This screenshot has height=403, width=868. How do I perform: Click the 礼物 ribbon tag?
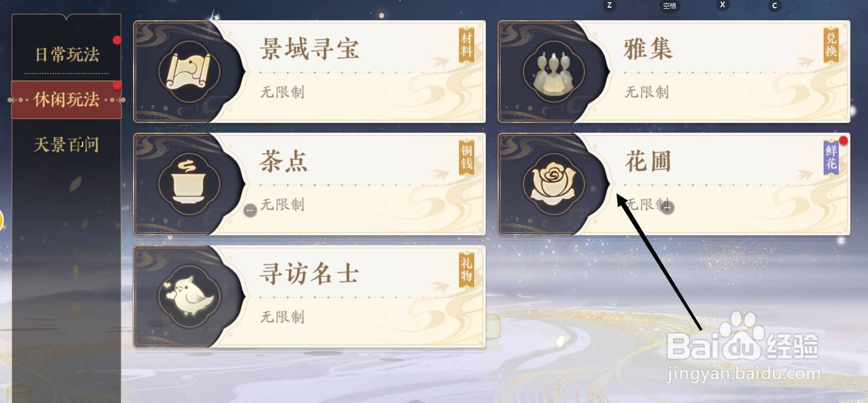pos(467,270)
